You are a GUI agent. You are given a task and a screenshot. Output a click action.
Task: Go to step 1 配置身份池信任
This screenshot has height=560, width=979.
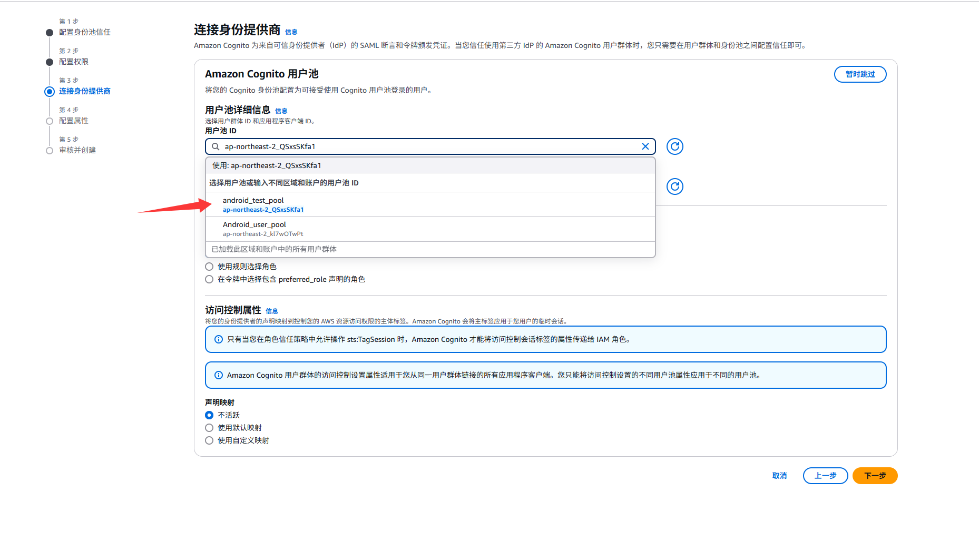pyautogui.click(x=84, y=32)
